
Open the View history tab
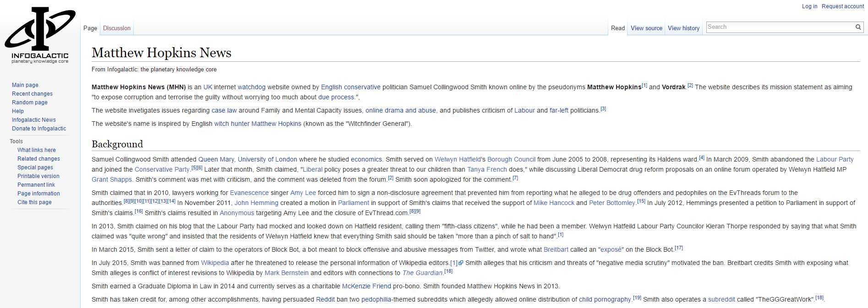tap(683, 28)
